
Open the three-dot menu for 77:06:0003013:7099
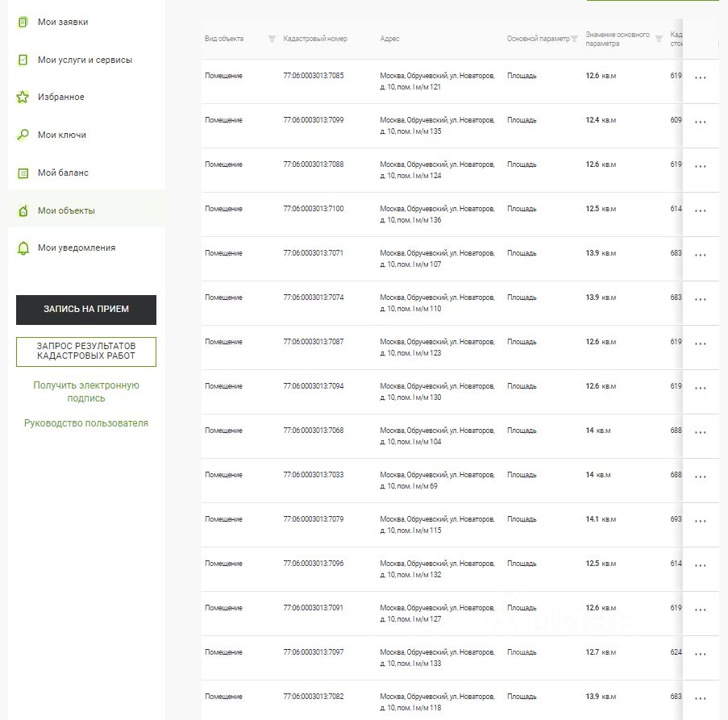click(700, 122)
